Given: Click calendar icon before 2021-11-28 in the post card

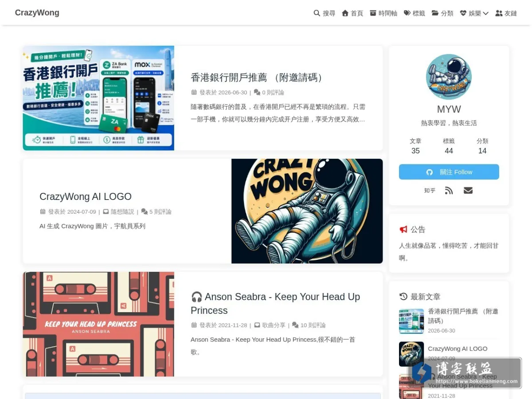Looking at the screenshot, I should click(x=194, y=325).
